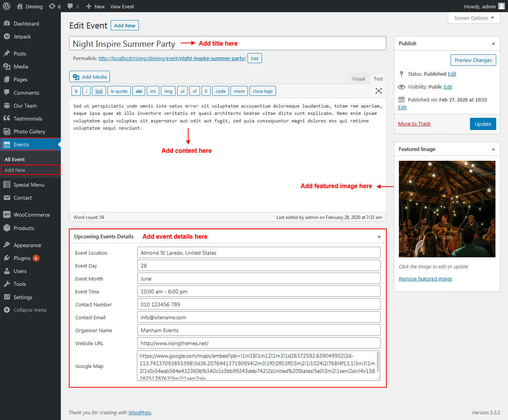Expand the Screen Options dropdown
The height and width of the screenshot is (420, 508).
pyautogui.click(x=474, y=18)
